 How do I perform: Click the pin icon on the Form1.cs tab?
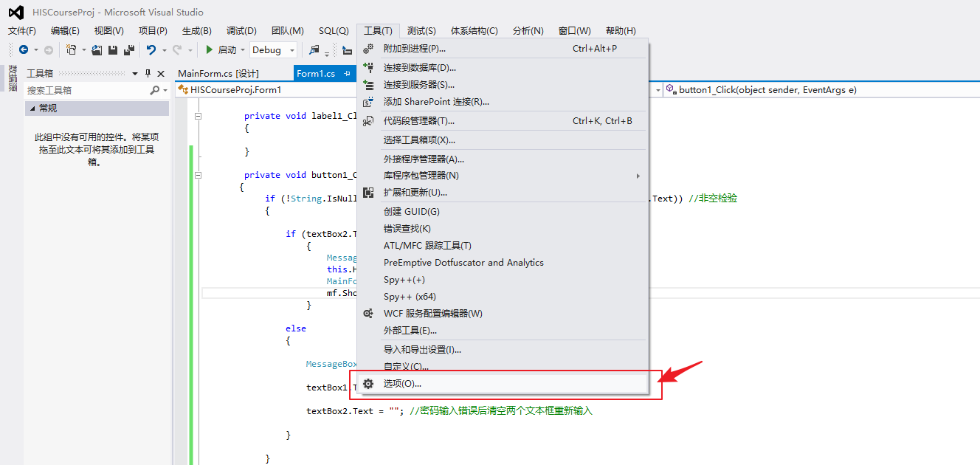point(347,73)
